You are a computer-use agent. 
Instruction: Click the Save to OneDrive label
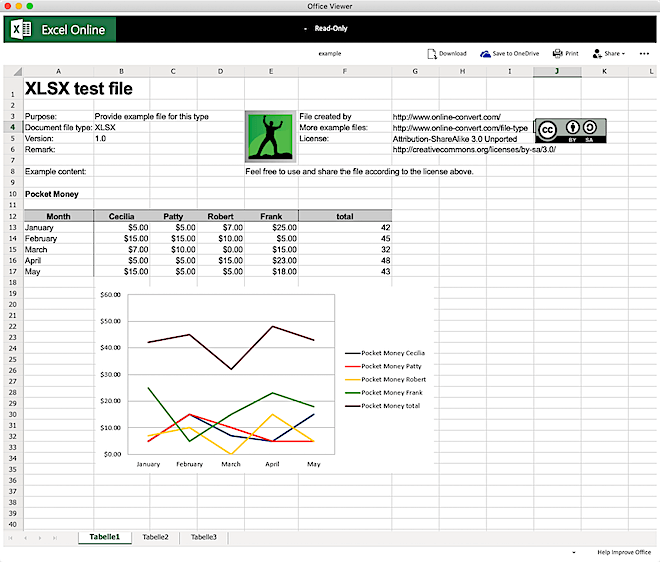pos(516,53)
